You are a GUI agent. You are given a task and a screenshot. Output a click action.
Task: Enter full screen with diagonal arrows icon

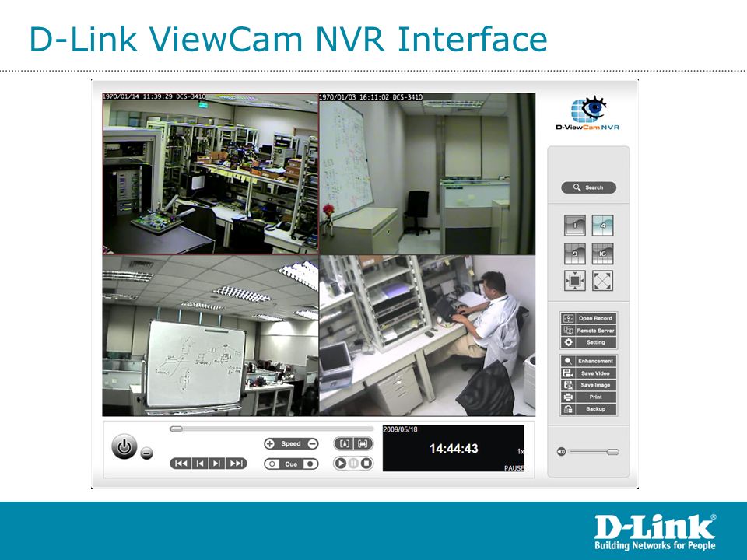(602, 281)
